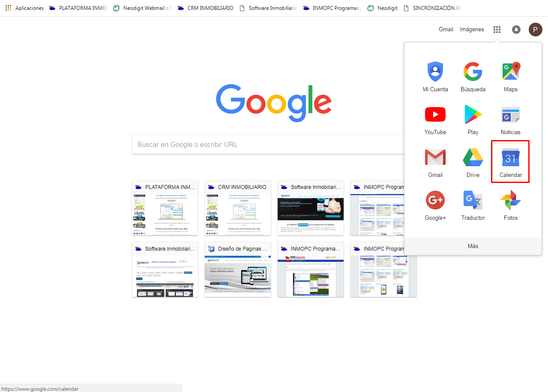The image size is (548, 392).
Task: Open CRM INMOBILIARIO most visited tile
Action: coord(238,208)
